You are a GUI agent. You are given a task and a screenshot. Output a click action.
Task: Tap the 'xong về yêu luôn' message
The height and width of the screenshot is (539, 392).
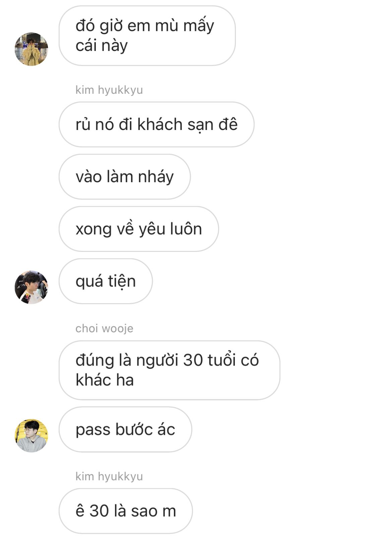pos(139,229)
